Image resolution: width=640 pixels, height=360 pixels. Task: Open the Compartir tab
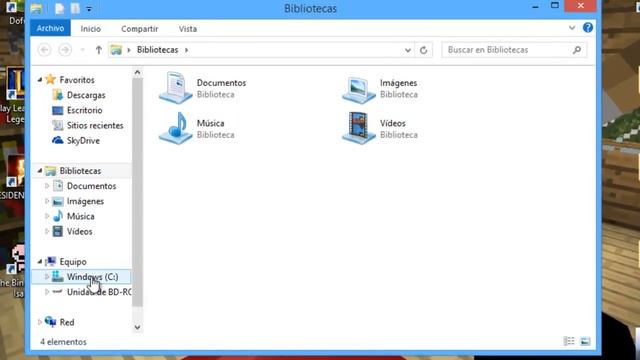pyautogui.click(x=140, y=29)
